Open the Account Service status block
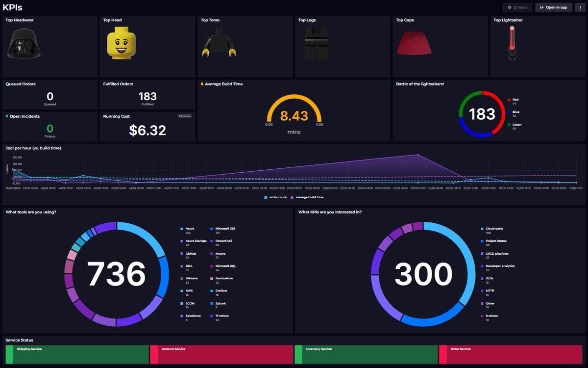 (221, 354)
